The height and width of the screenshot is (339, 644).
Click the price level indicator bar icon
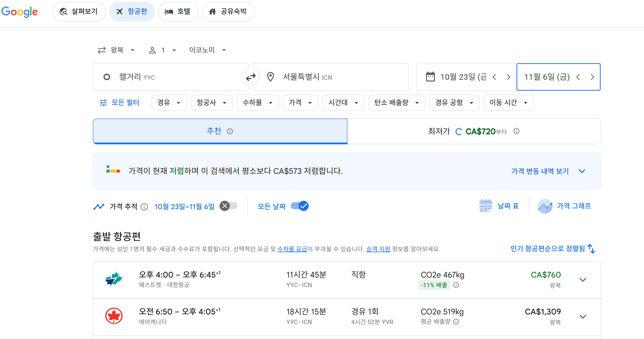[113, 169]
